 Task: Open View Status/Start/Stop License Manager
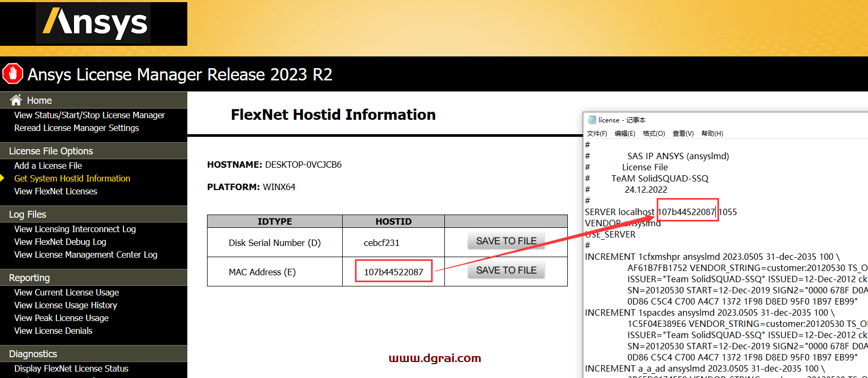tap(89, 115)
